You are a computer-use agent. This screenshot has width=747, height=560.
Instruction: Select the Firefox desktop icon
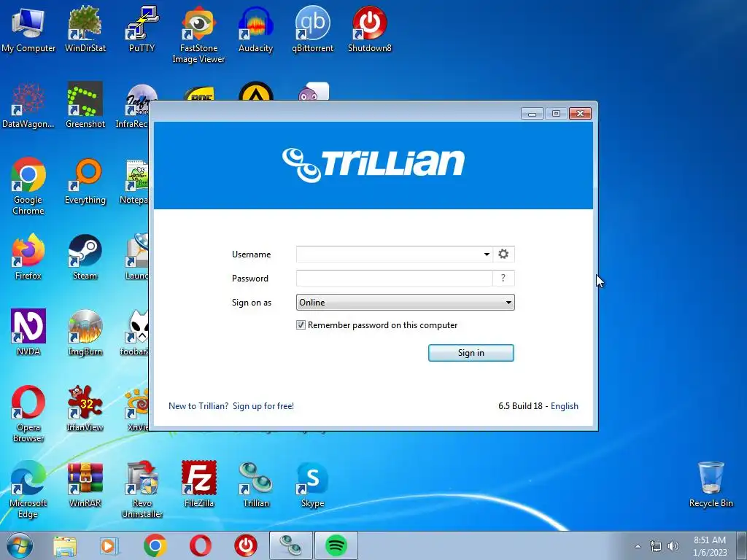28,257
